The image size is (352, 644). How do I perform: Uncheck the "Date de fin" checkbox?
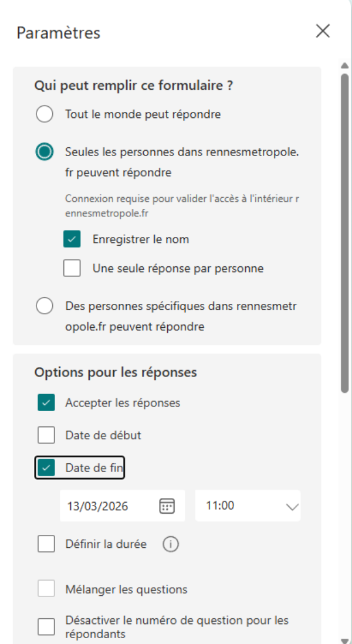pos(46,467)
